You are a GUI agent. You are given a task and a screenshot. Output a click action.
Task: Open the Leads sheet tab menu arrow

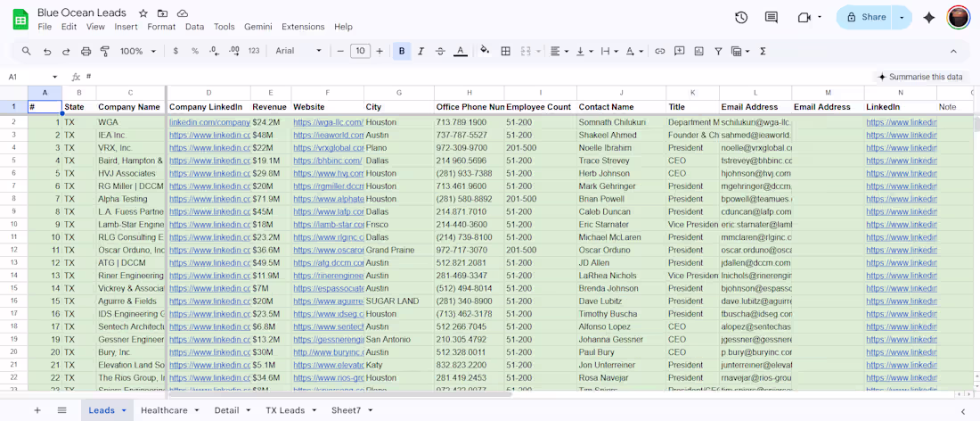124,410
